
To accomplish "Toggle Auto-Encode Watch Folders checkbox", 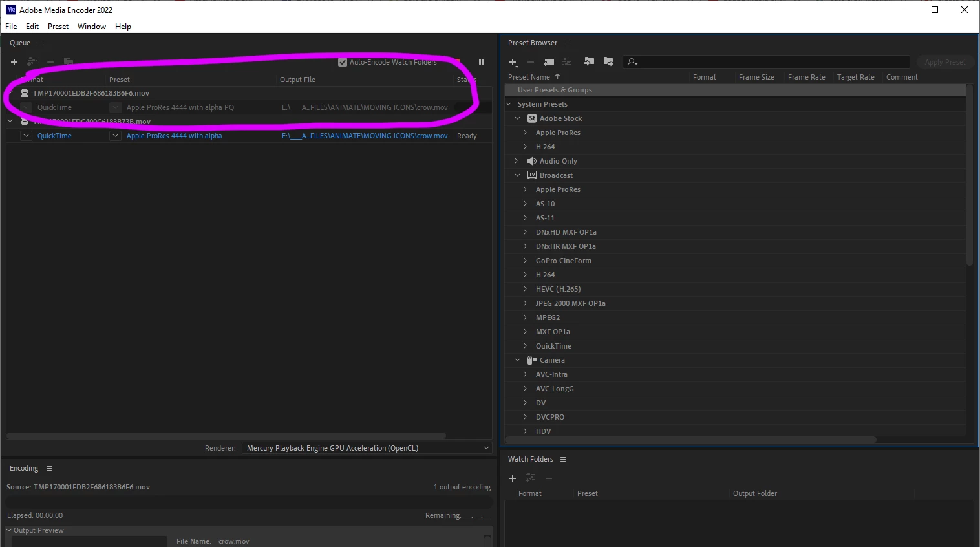I will 343,62.
